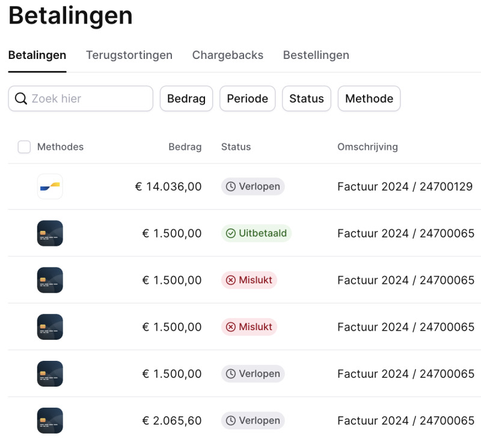
Task: Go to the Bestellingen tab
Action: [x=316, y=55]
